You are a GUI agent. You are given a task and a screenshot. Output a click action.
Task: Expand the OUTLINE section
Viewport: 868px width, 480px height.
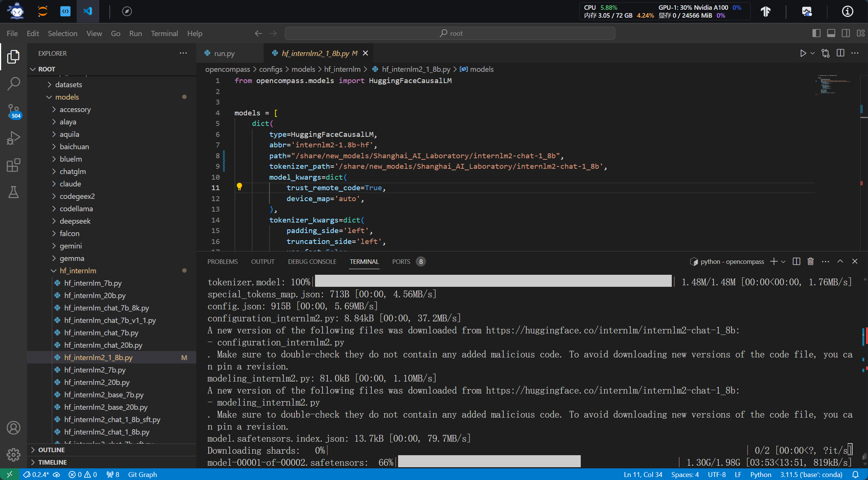[51, 450]
